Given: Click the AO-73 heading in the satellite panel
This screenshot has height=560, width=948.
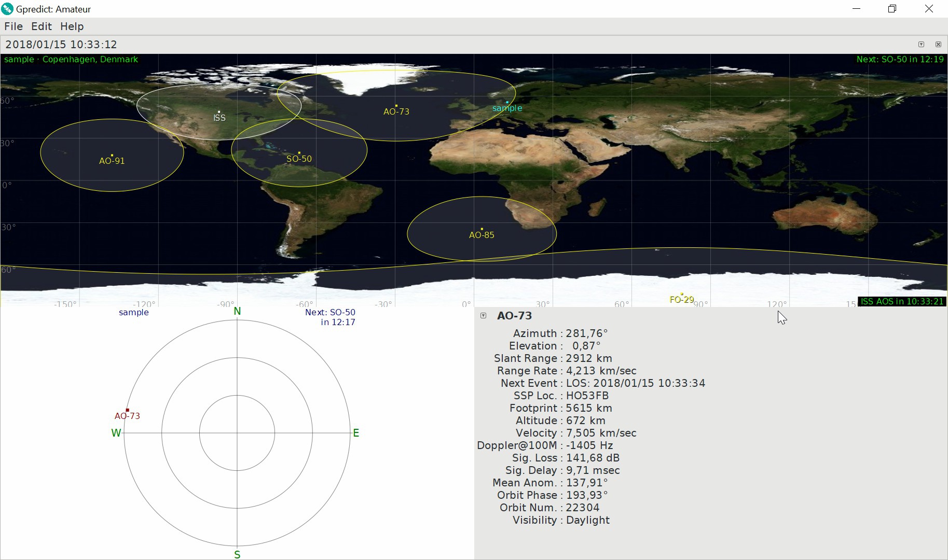Looking at the screenshot, I should click(x=514, y=316).
